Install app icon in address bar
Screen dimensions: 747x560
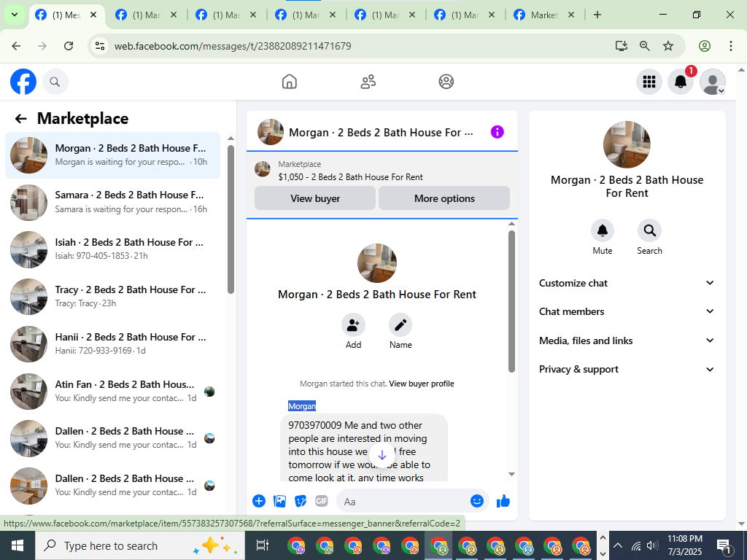(x=621, y=46)
